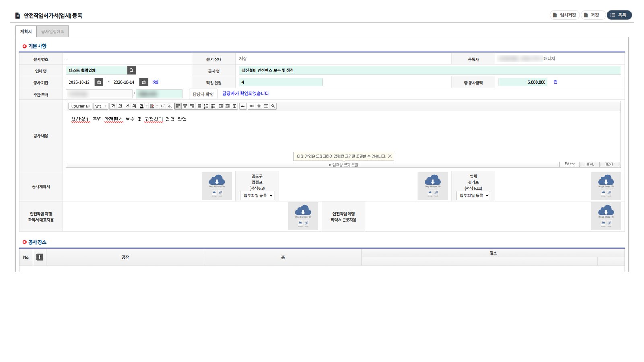
Task: Click the 작업인원 input field
Action: [x=281, y=82]
